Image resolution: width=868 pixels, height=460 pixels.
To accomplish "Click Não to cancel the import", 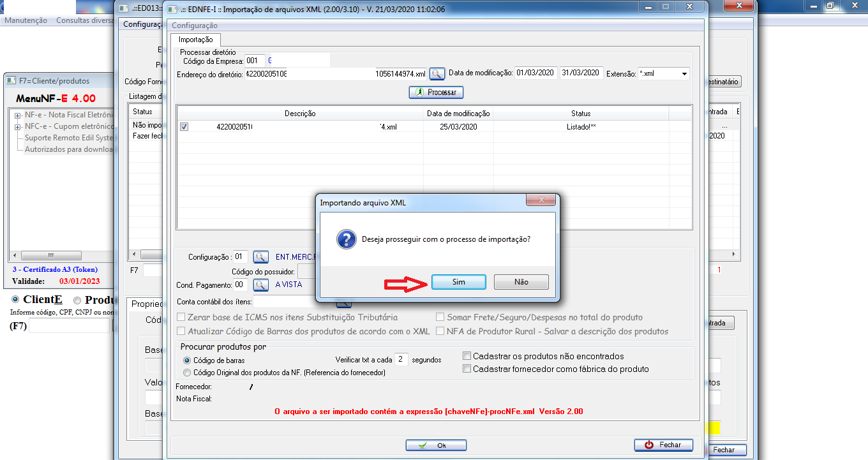I will [x=521, y=282].
